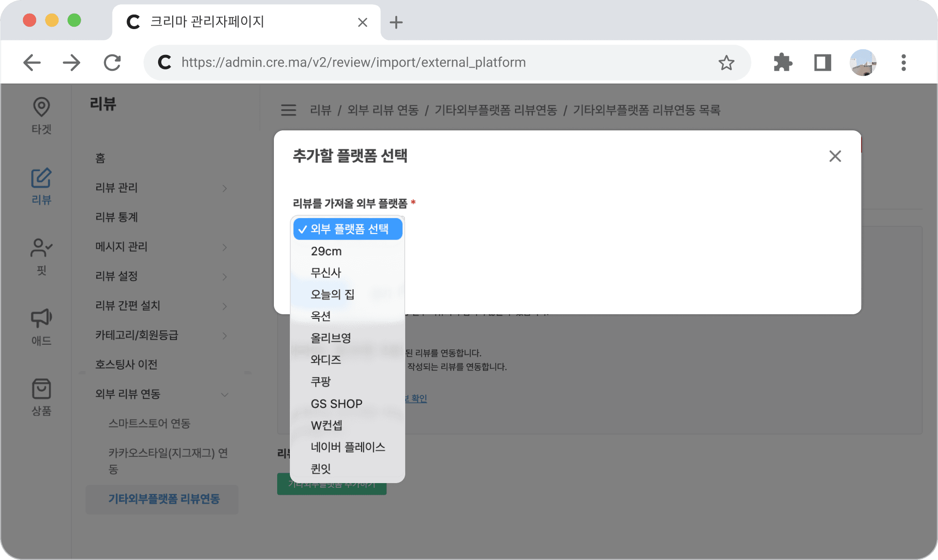The width and height of the screenshot is (938, 560).
Task: Choose 무신사 from the platform list
Action: click(348, 272)
